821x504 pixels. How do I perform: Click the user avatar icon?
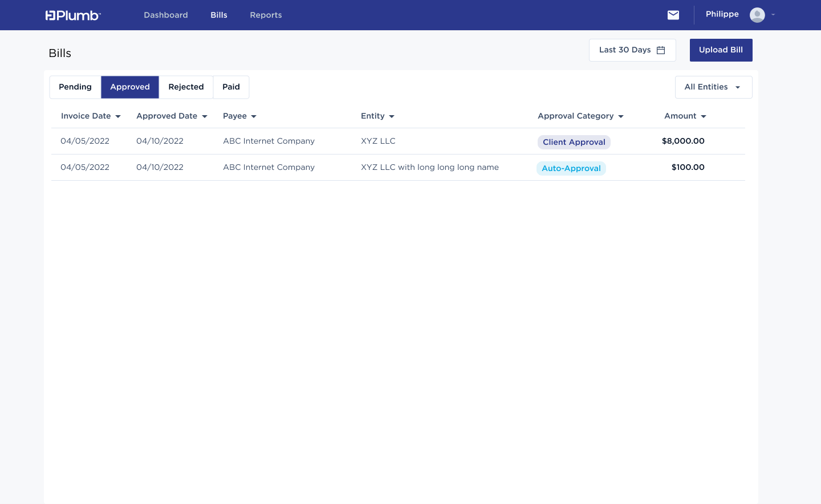click(757, 15)
